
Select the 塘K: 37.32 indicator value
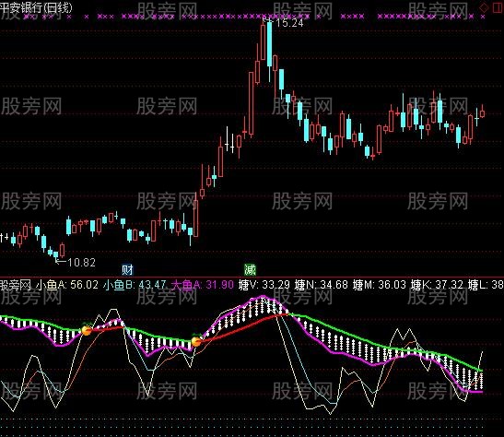coord(437,285)
